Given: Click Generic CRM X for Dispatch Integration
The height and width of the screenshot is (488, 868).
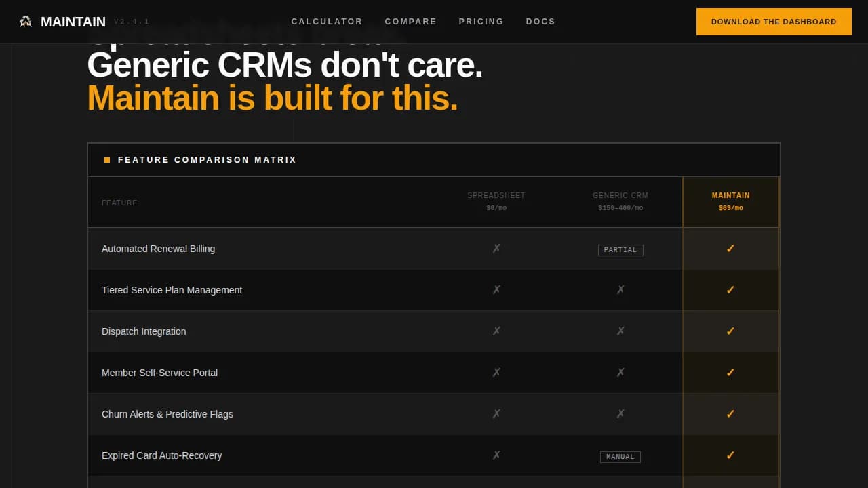Looking at the screenshot, I should click(x=620, y=331).
